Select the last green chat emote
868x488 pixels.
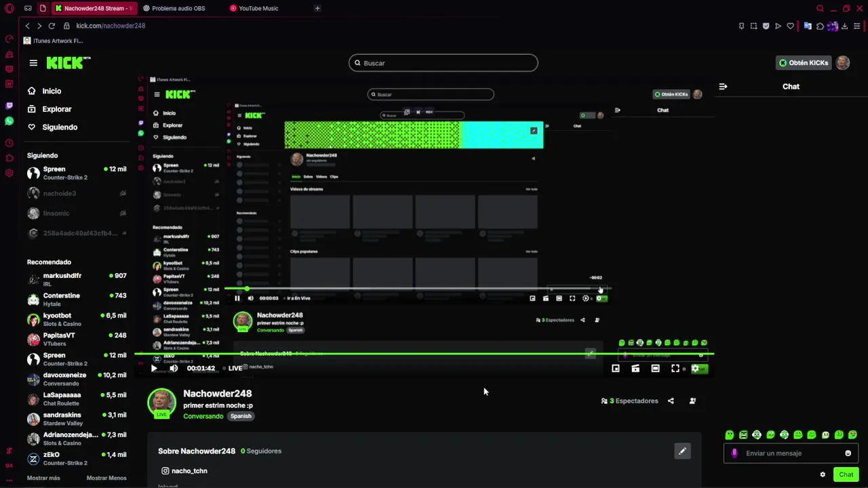(852, 435)
